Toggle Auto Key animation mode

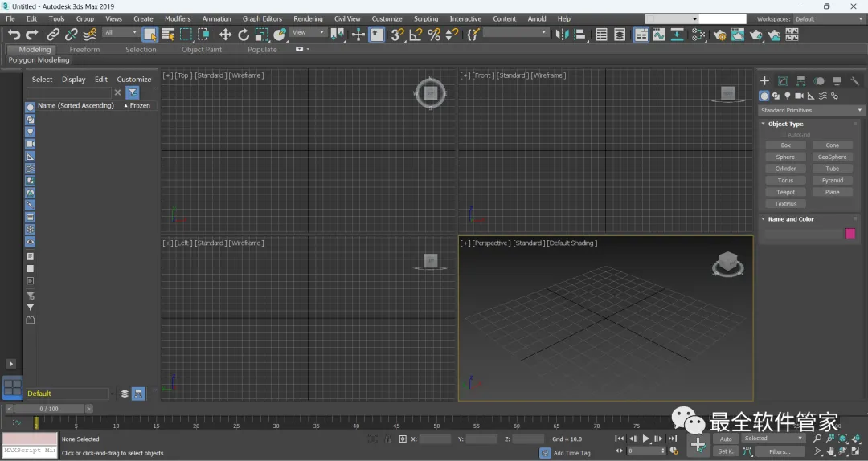tap(726, 439)
